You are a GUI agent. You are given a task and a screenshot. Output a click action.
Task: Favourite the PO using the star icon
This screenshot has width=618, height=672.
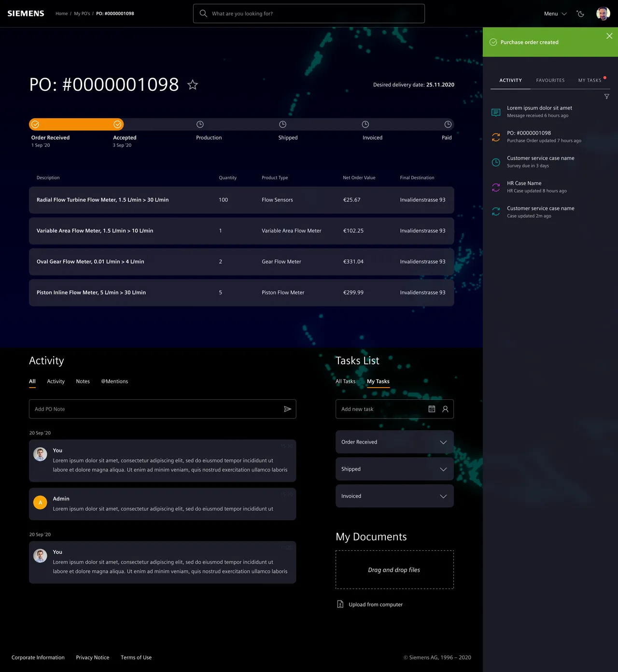(192, 84)
